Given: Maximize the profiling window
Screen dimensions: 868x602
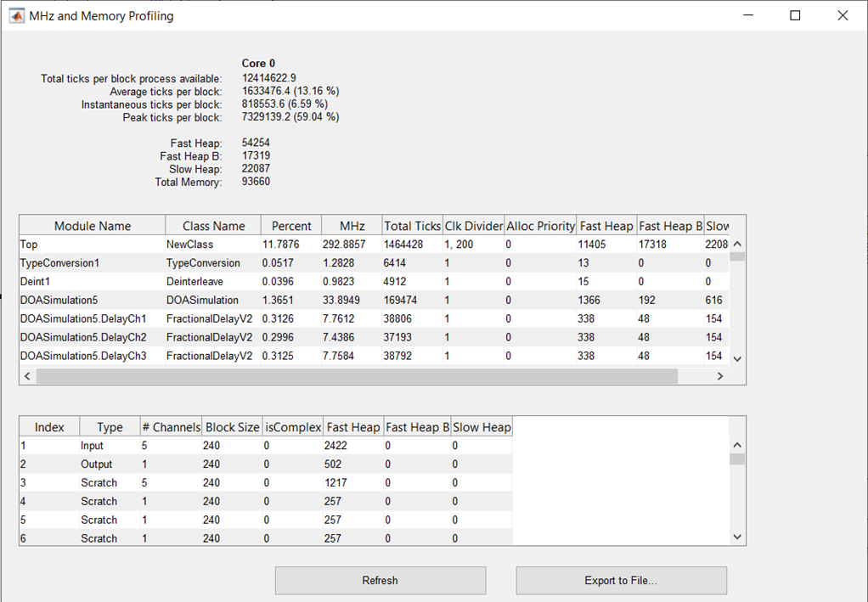Looking at the screenshot, I should coord(795,15).
